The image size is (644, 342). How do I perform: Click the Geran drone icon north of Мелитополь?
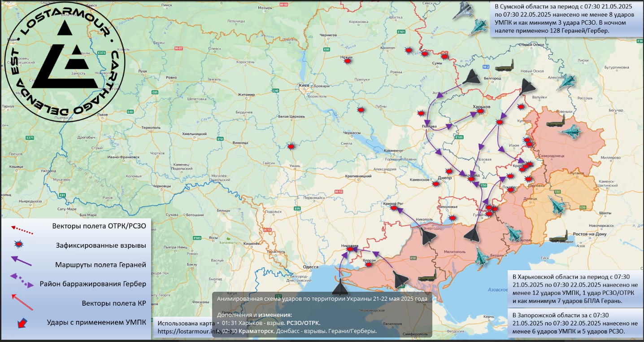point(473,234)
